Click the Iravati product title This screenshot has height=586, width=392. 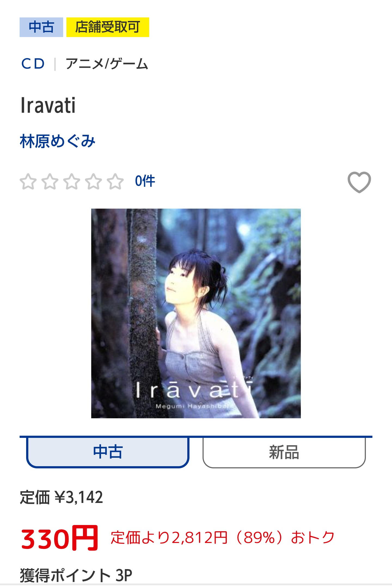[x=48, y=105]
